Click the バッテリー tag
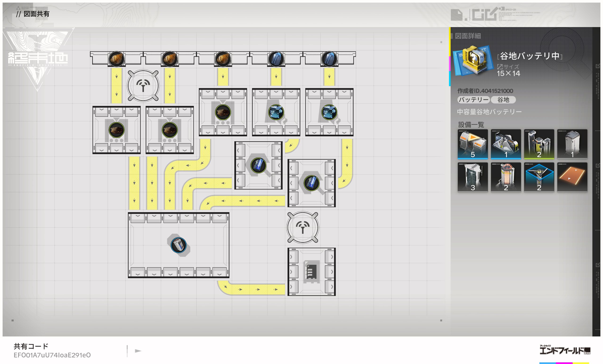This screenshot has width=603, height=364. 473,100
